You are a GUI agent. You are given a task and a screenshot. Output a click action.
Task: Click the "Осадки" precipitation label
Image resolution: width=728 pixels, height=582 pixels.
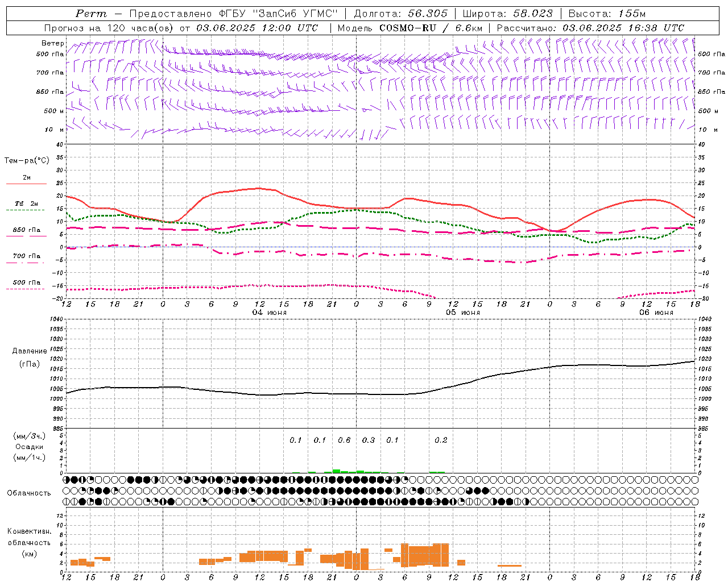(x=30, y=447)
